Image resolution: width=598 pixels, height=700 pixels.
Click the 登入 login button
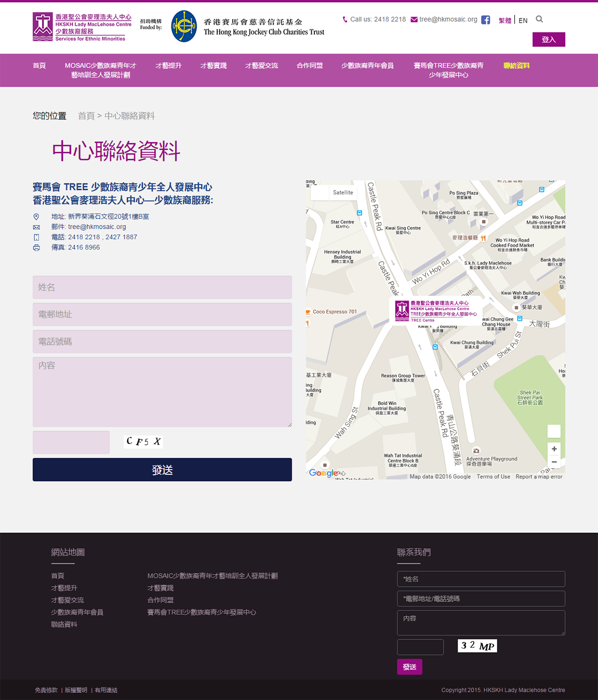click(548, 39)
